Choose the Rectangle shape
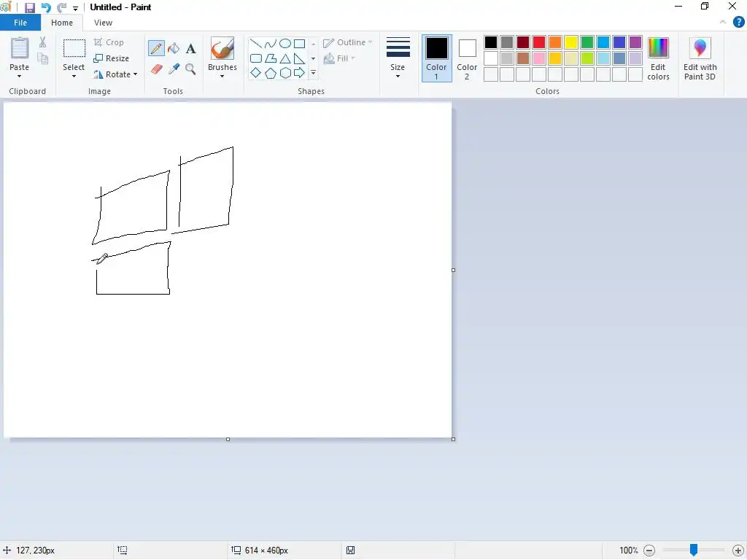747x560 pixels. [x=299, y=44]
